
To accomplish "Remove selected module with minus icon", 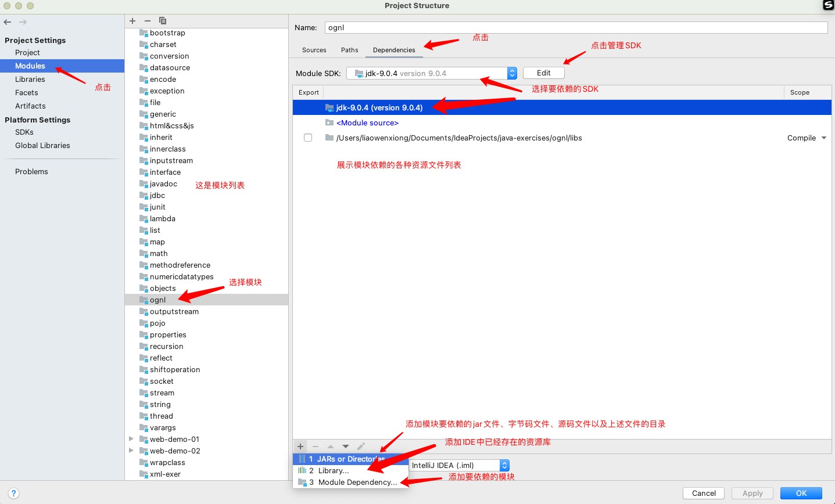I will tap(148, 21).
